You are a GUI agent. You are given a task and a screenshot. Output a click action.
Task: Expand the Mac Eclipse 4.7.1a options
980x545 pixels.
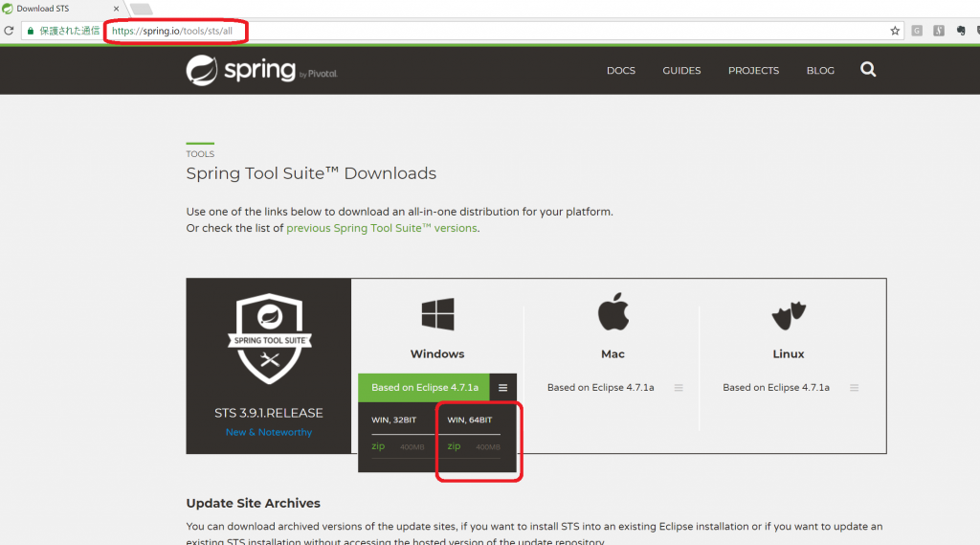679,388
